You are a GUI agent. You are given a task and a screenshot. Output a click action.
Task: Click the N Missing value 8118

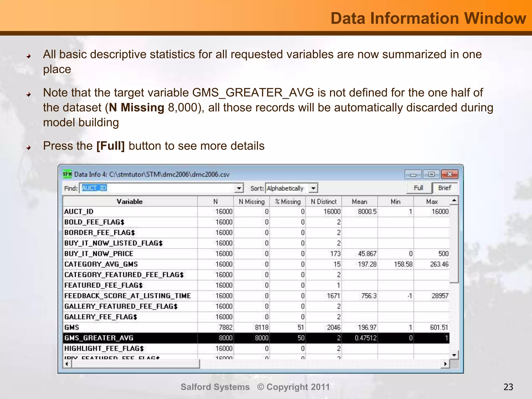point(262,328)
